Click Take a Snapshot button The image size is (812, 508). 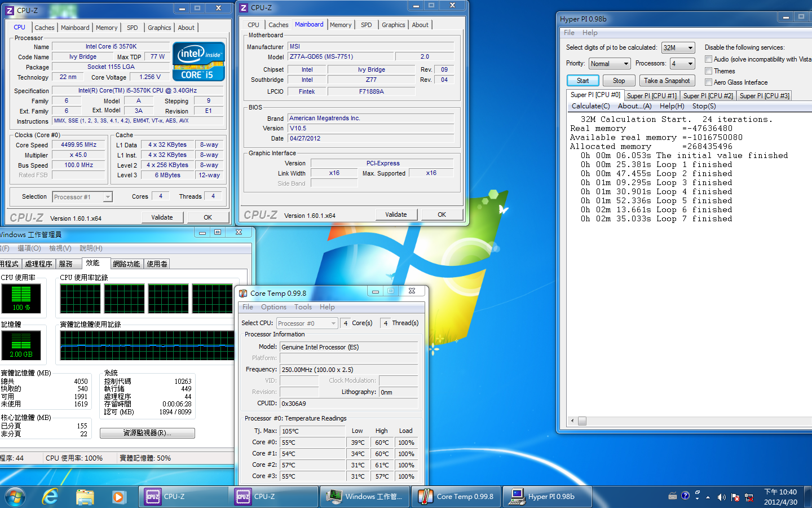pyautogui.click(x=667, y=81)
